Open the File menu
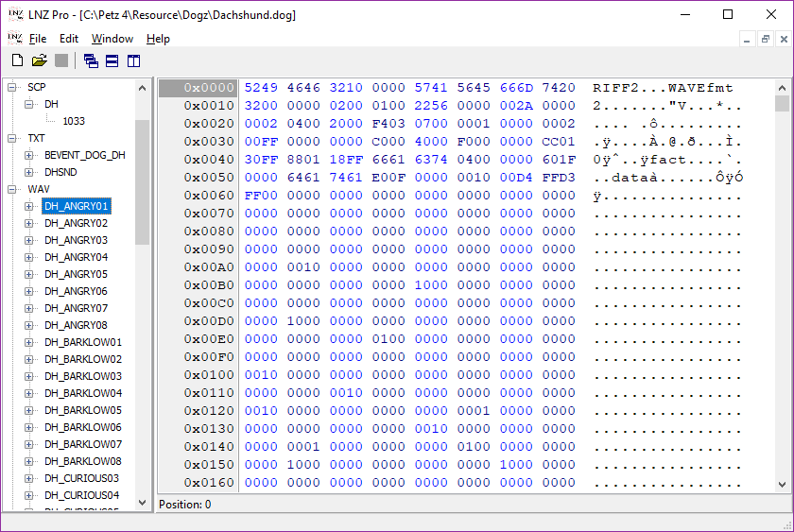 click(x=38, y=39)
